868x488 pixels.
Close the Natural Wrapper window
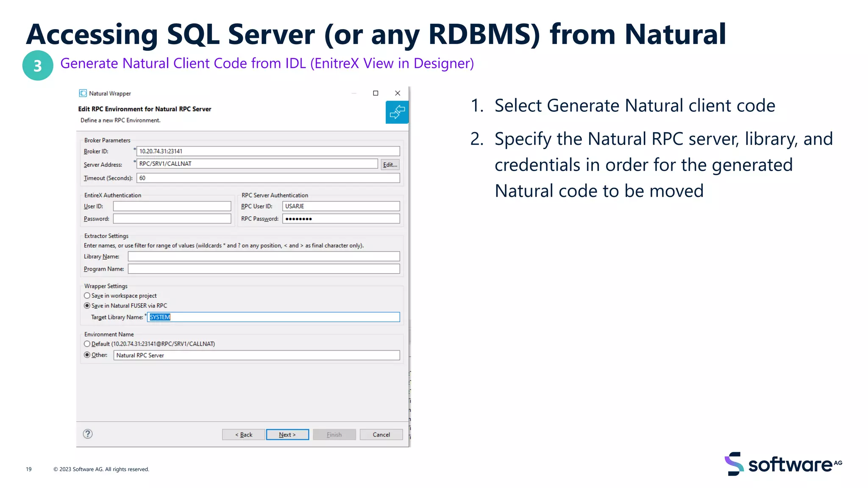pos(398,93)
